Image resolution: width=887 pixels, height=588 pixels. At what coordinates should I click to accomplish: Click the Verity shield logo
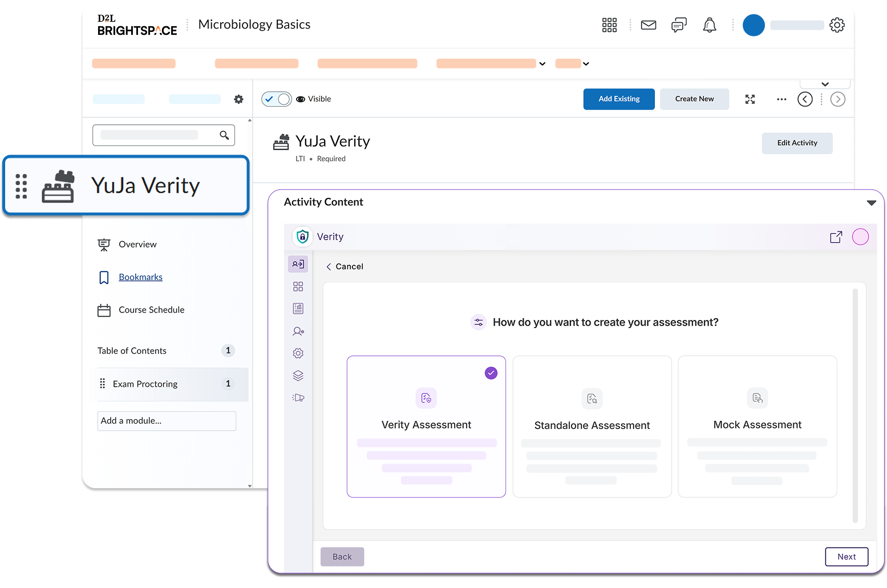point(302,237)
